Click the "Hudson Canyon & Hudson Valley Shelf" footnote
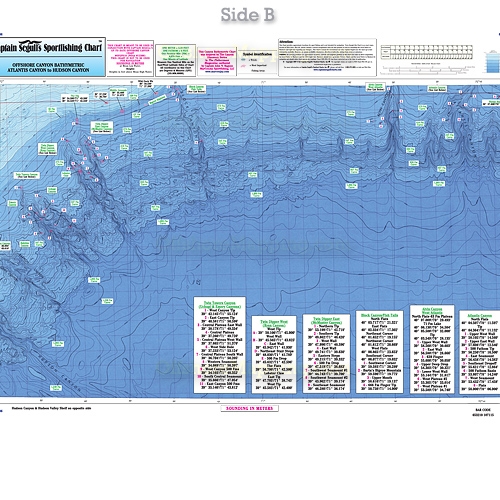Screen dimensions: 500x500 point(51,408)
